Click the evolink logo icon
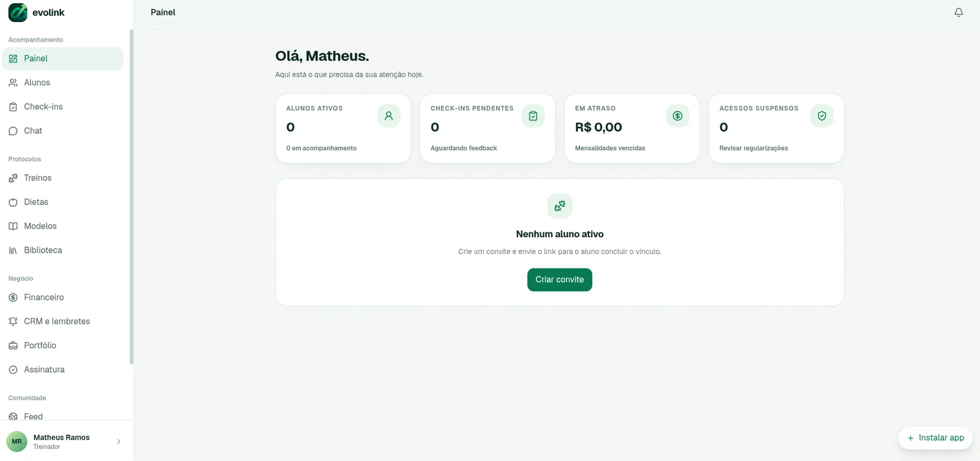 tap(18, 12)
